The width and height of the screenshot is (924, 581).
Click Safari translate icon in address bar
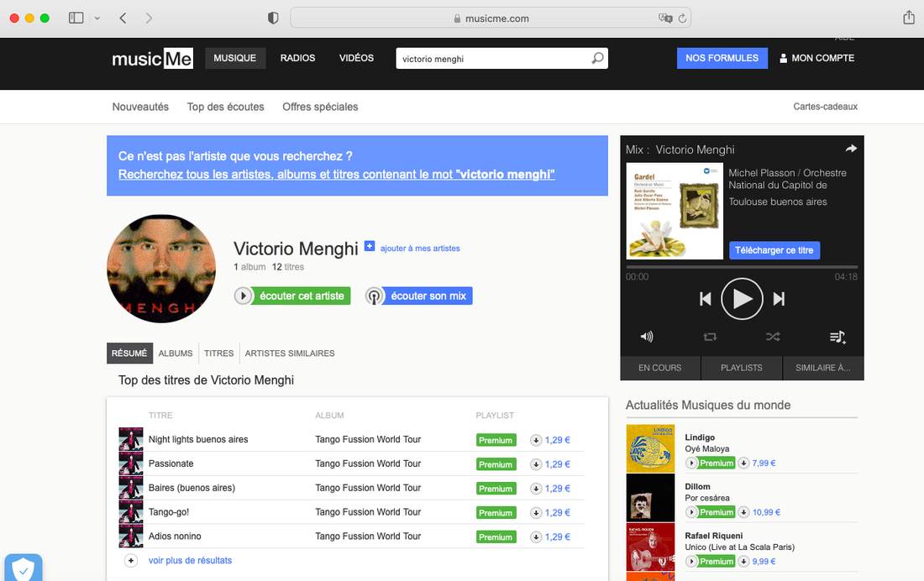coord(665,18)
